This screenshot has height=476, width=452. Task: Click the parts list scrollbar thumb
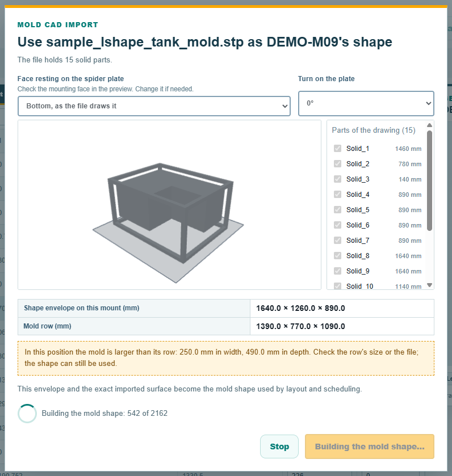pyautogui.click(x=429, y=180)
